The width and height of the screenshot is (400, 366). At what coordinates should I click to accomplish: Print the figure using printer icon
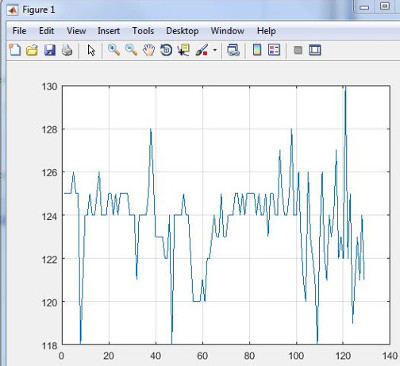(x=67, y=50)
